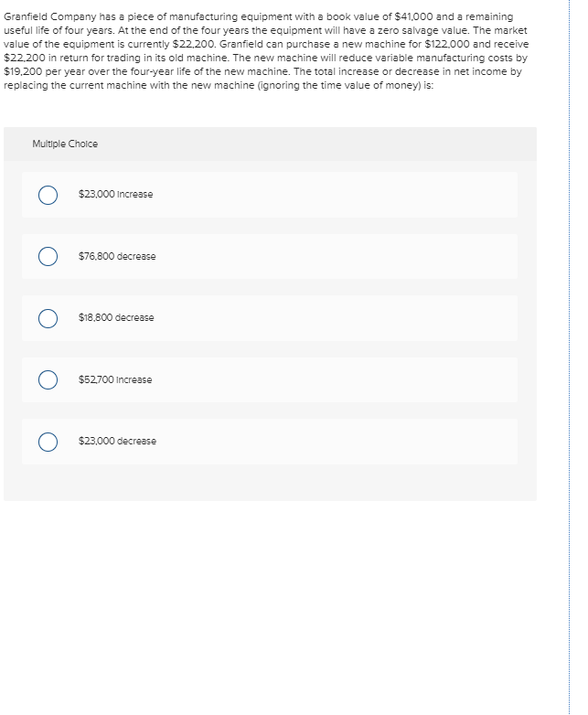
Task: Click the dotted vertical divider at the right edge
Action: pyautogui.click(x=569, y=357)
